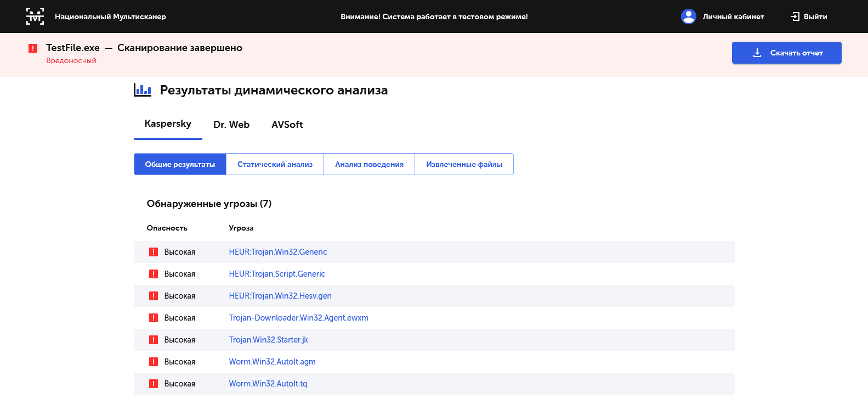Click the Выйти logout arrow icon
This screenshot has width=868, height=415.
795,16
